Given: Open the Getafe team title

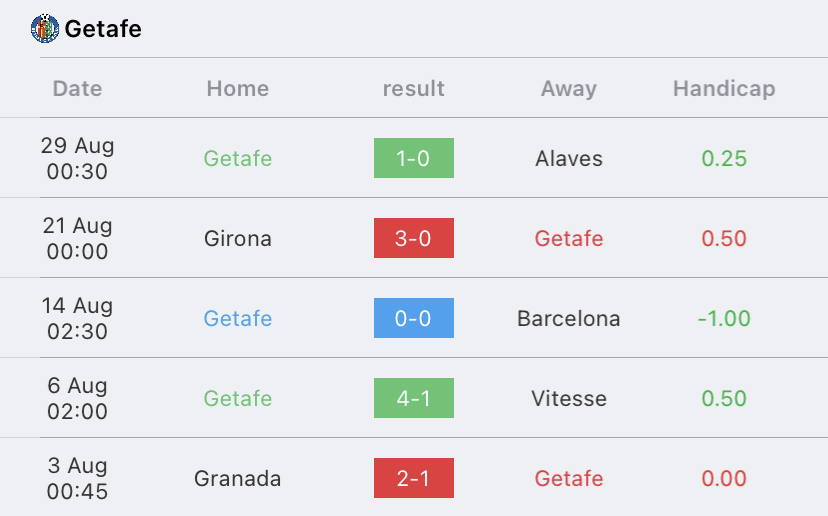Looking at the screenshot, I should click(103, 29).
